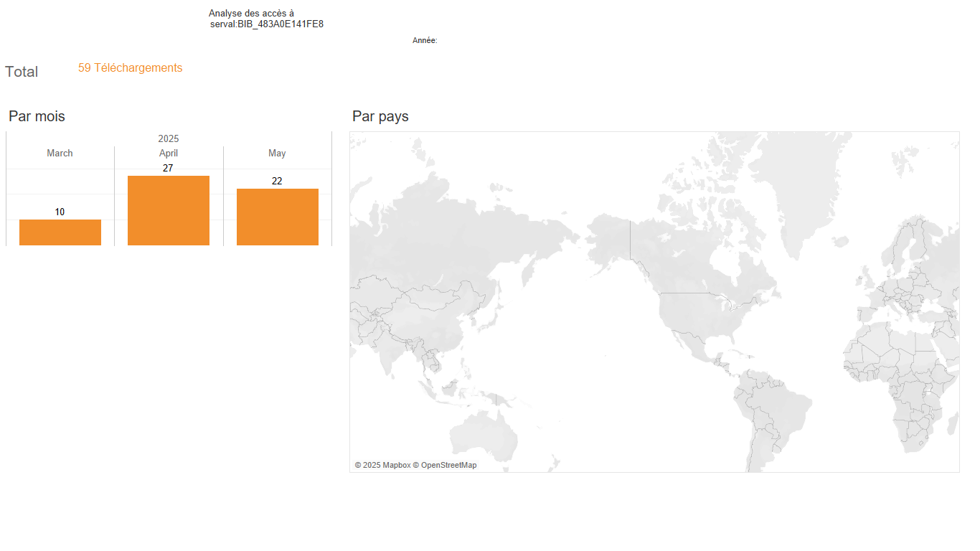Viewport: 980px width, 551px height.
Task: Select the May column header
Action: 277,154
